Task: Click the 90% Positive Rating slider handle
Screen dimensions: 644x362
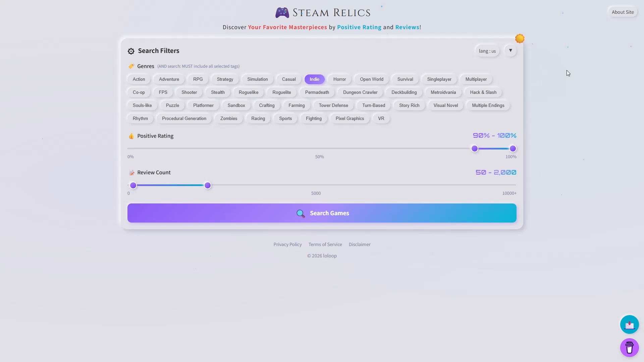Action: point(474,148)
